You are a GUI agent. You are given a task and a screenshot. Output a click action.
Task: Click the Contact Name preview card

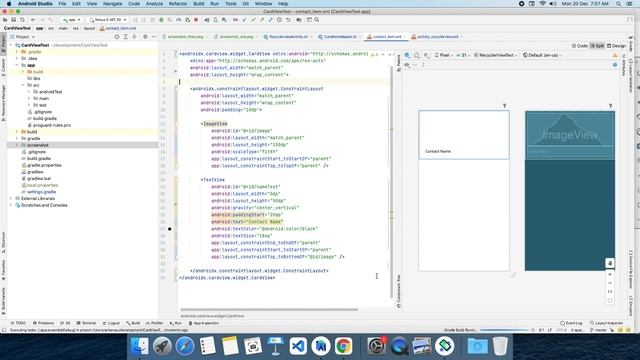click(x=464, y=135)
